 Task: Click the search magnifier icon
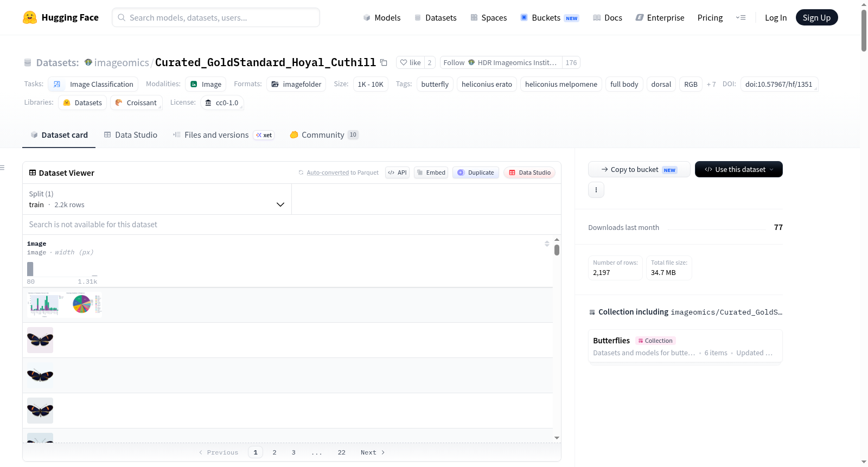click(x=122, y=17)
